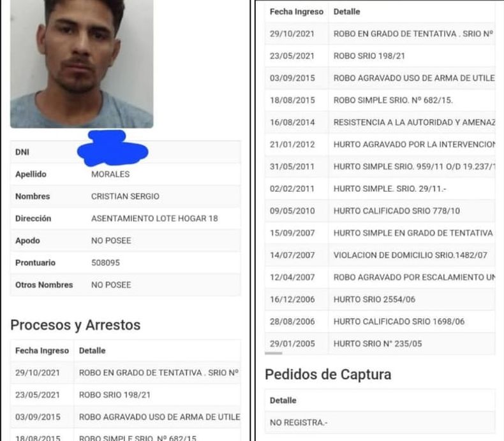Select the Apodo row showing NO POSEE

tap(125, 241)
